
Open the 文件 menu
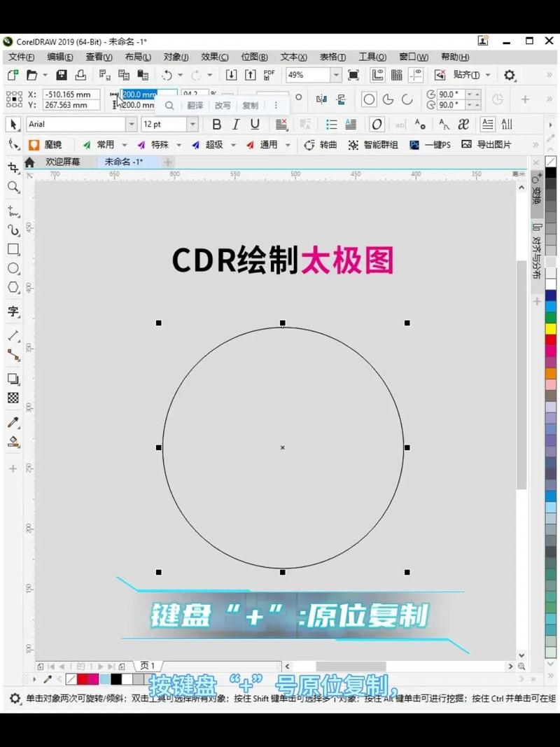click(20, 57)
